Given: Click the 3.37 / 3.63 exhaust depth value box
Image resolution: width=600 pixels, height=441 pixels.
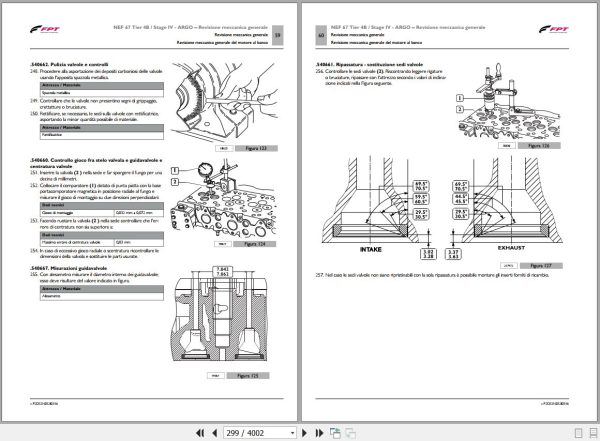Looking at the screenshot, I should (x=453, y=254).
